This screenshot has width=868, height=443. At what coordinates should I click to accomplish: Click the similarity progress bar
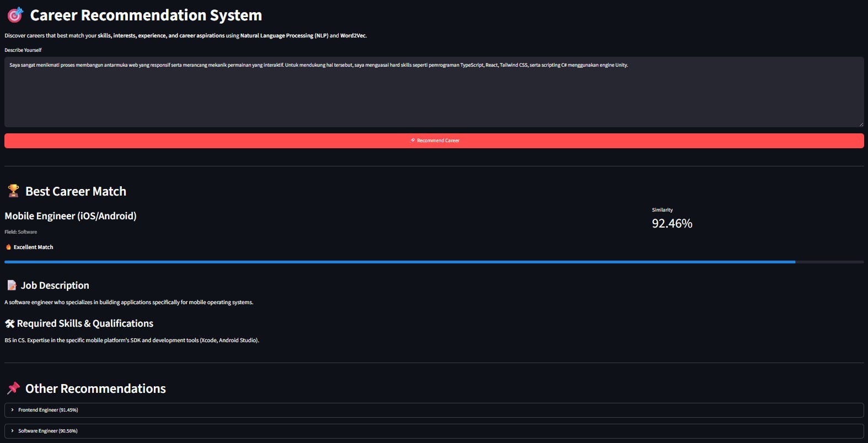tap(434, 262)
